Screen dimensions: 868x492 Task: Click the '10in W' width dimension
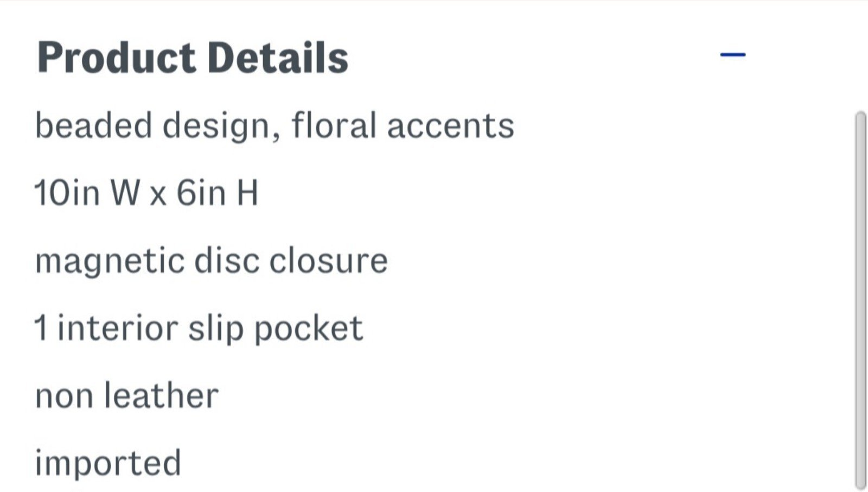(87, 193)
